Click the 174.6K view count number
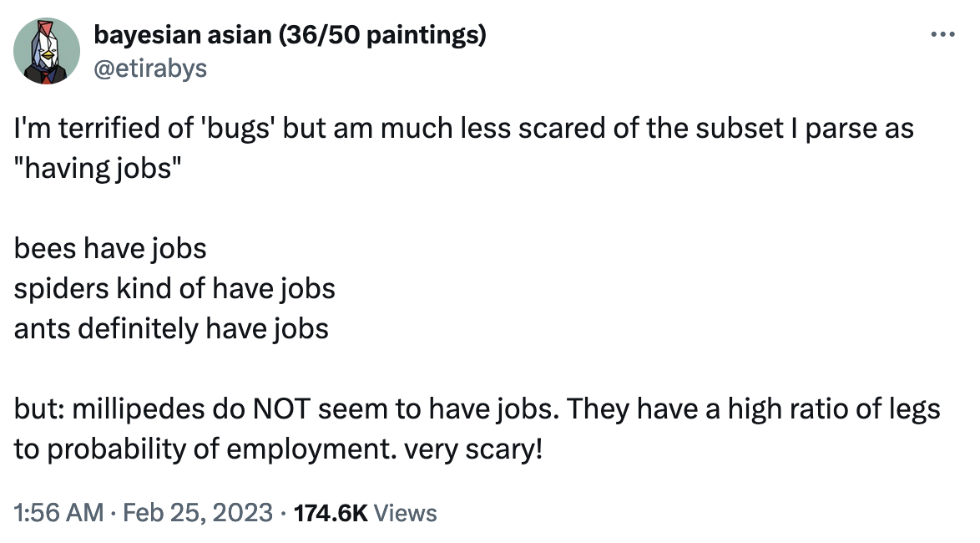The image size is (980, 543). click(330, 512)
